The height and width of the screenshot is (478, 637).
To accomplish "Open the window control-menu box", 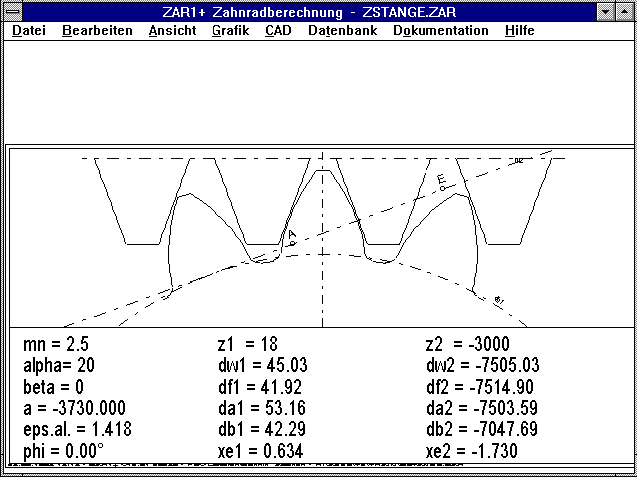I will coord(12,11).
